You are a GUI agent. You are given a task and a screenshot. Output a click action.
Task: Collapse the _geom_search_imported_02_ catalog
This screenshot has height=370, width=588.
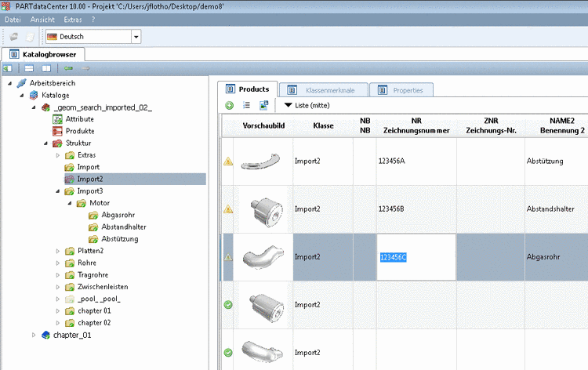click(x=34, y=107)
